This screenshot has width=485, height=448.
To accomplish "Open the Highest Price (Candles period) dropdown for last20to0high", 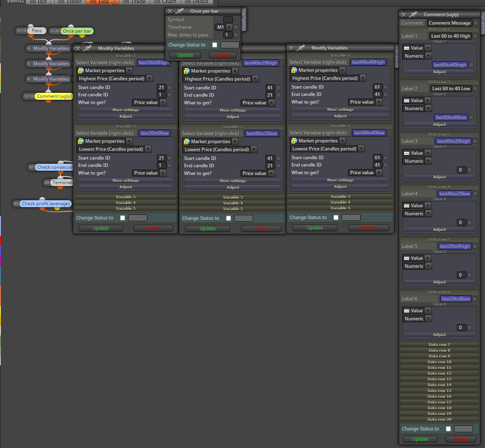I will click(x=150, y=79).
